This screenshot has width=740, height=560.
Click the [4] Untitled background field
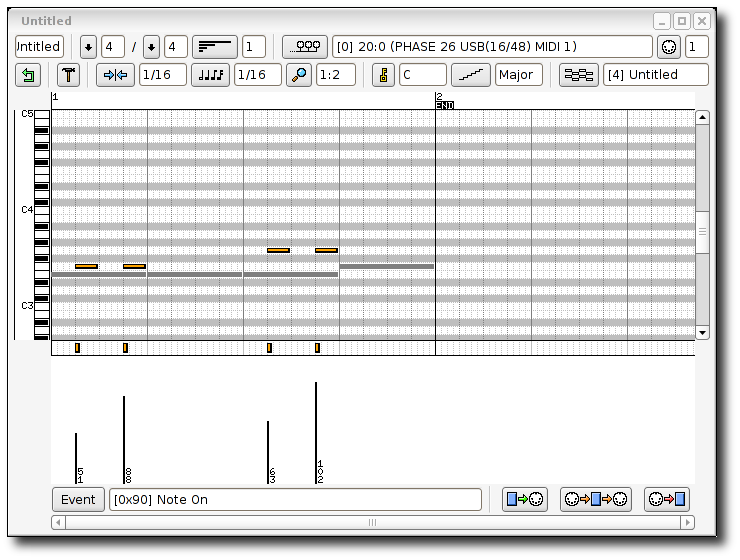pyautogui.click(x=656, y=75)
